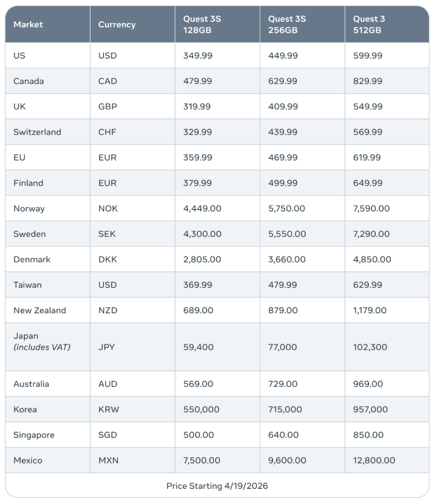Select the New Zealand market cell
435x504 pixels.
[40, 310]
